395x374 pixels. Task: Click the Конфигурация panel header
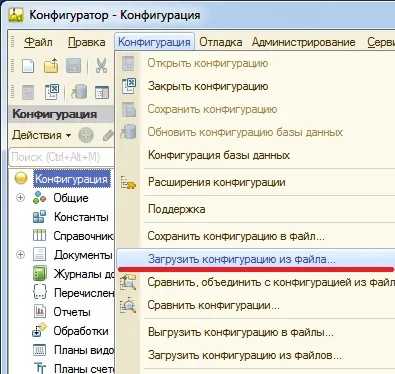61,114
